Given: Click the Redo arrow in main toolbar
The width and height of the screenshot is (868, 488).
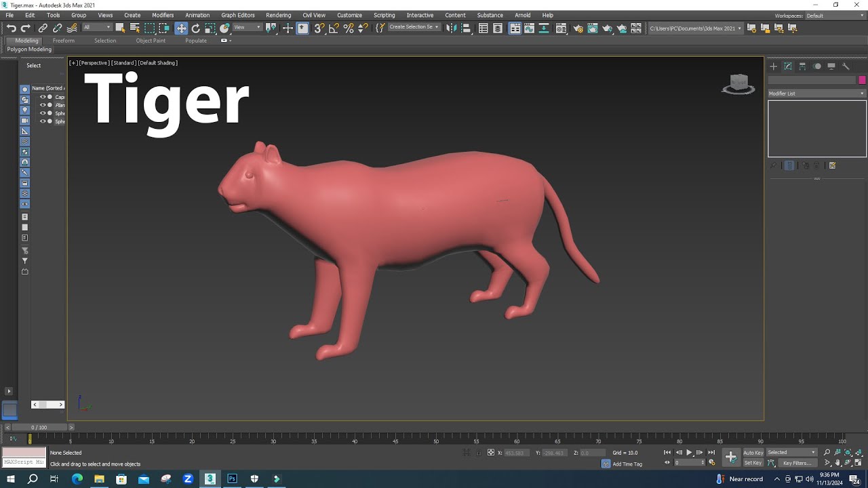Looking at the screenshot, I should coord(25,28).
